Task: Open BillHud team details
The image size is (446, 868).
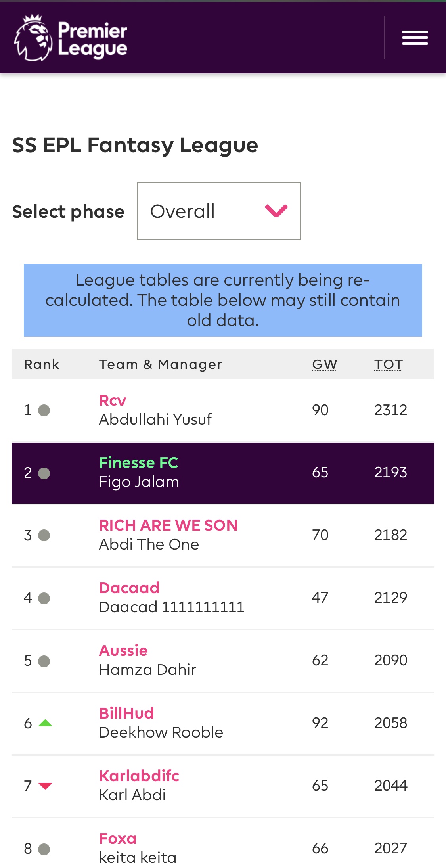Action: click(x=126, y=713)
